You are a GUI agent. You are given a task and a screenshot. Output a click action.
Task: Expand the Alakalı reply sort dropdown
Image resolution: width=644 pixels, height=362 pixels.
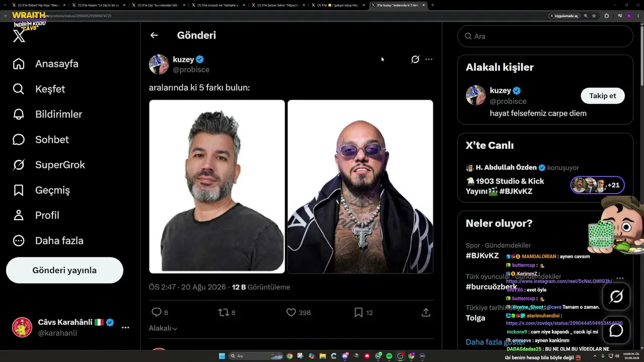(x=163, y=328)
